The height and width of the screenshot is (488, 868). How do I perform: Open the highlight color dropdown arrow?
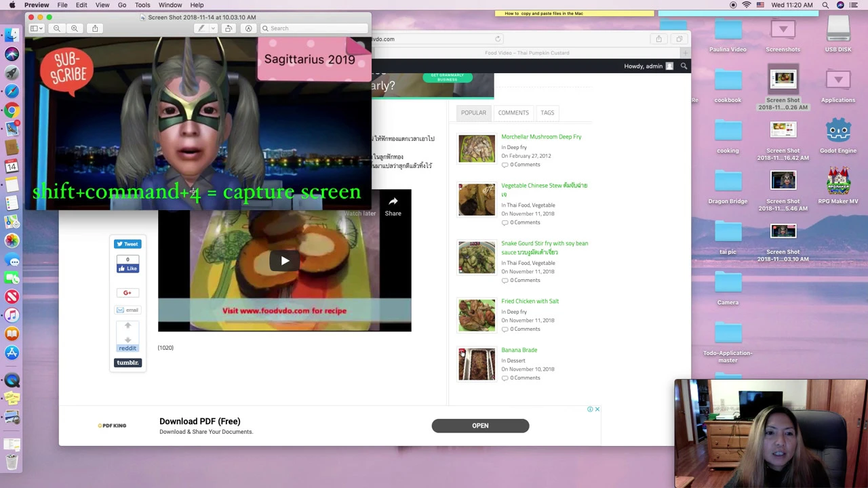click(x=212, y=28)
